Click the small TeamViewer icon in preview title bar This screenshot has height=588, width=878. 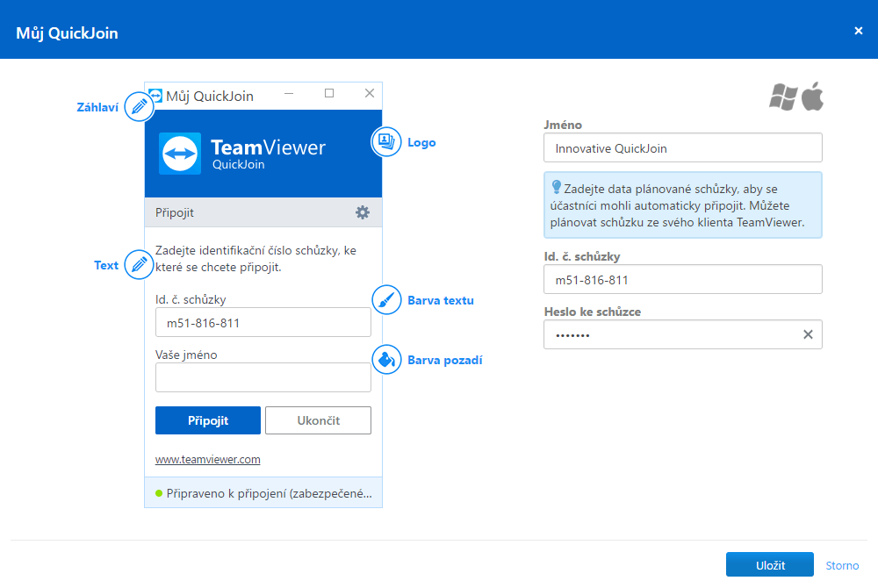(155, 96)
